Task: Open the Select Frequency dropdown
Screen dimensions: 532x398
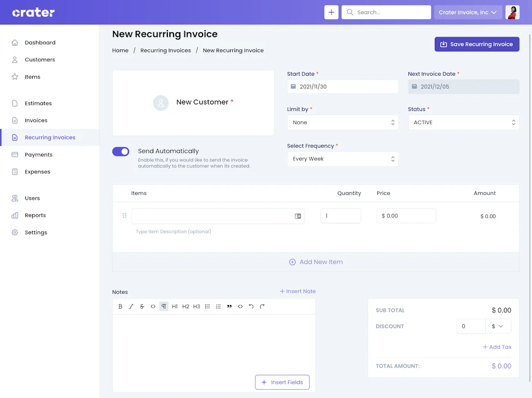Action: [x=342, y=159]
